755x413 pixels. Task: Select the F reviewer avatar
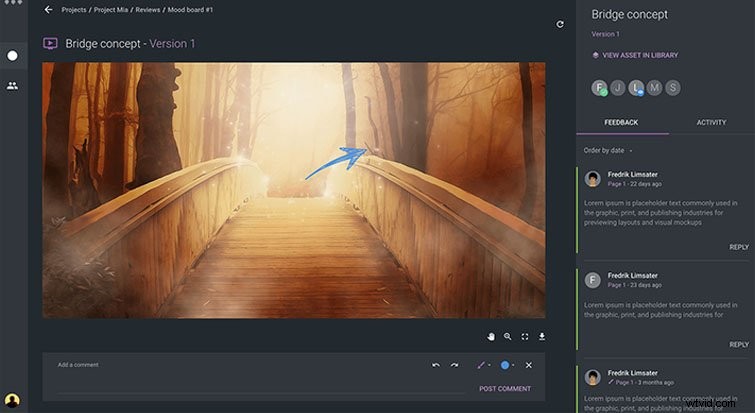(x=599, y=88)
